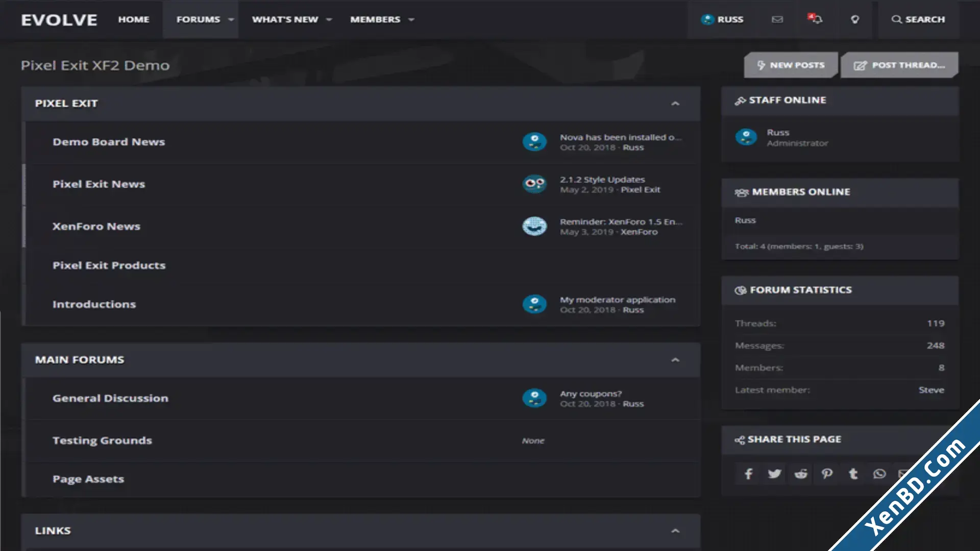
Task: Collapse the Pixel Exit category
Action: (x=675, y=104)
